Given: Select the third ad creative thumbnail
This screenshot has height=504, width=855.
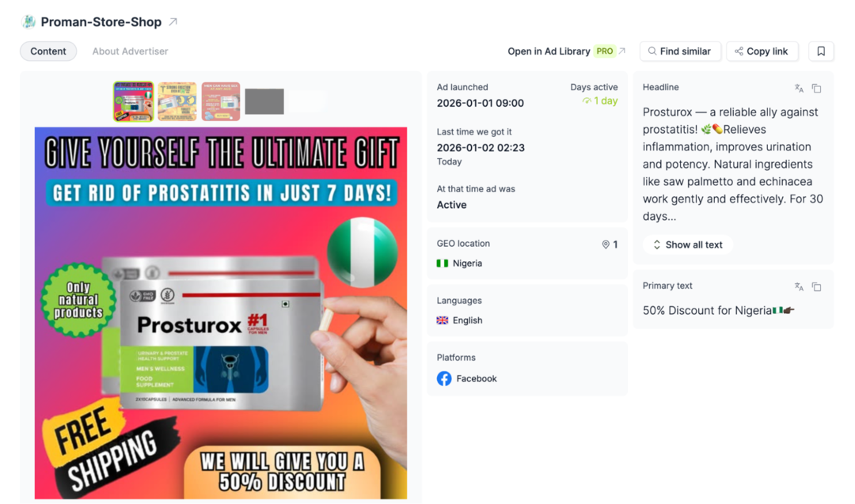Looking at the screenshot, I should 221,101.
